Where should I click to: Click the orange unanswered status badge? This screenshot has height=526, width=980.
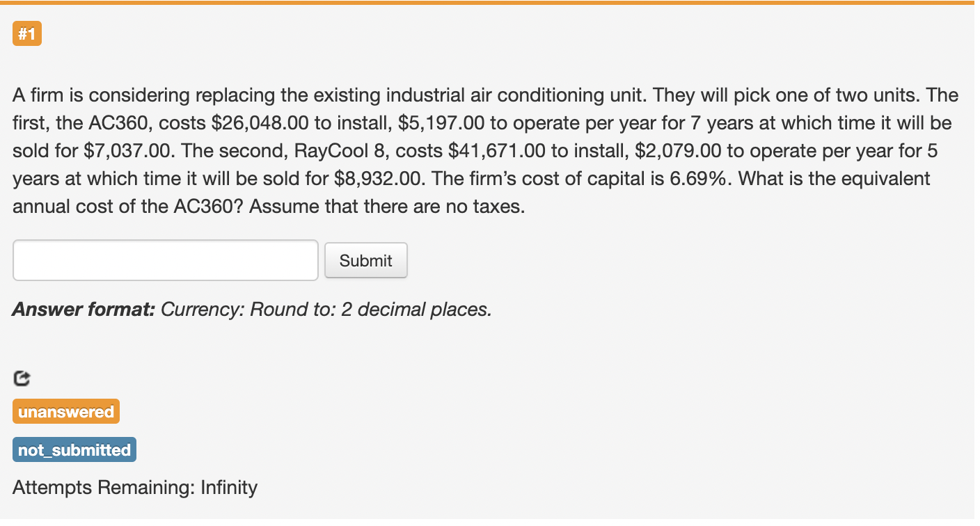(65, 411)
